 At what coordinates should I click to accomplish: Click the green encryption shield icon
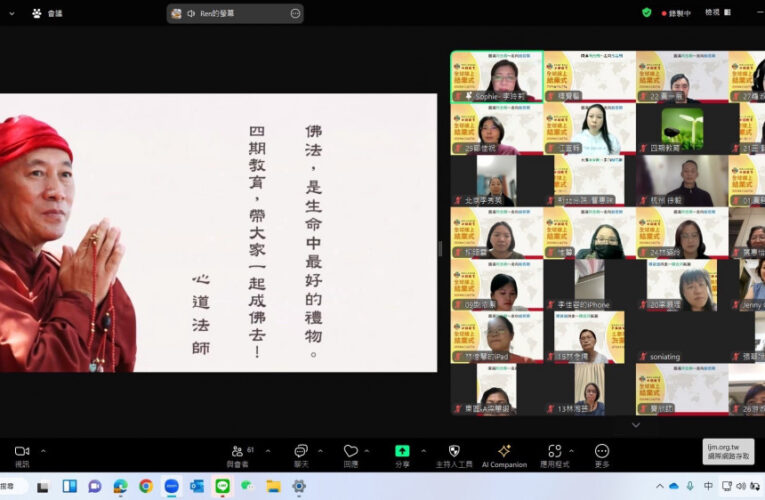(x=647, y=13)
